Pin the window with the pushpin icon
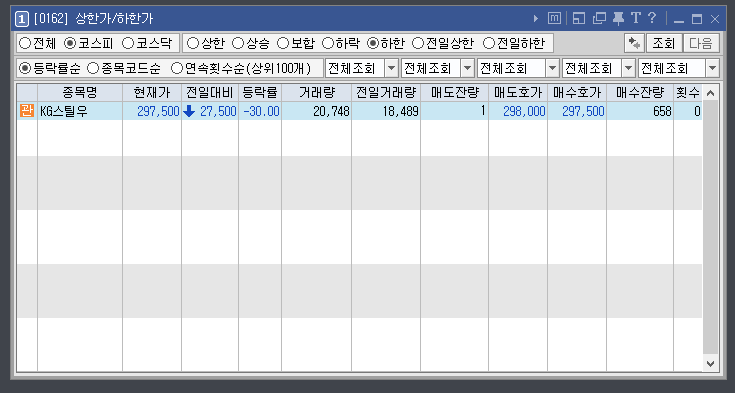 click(618, 19)
